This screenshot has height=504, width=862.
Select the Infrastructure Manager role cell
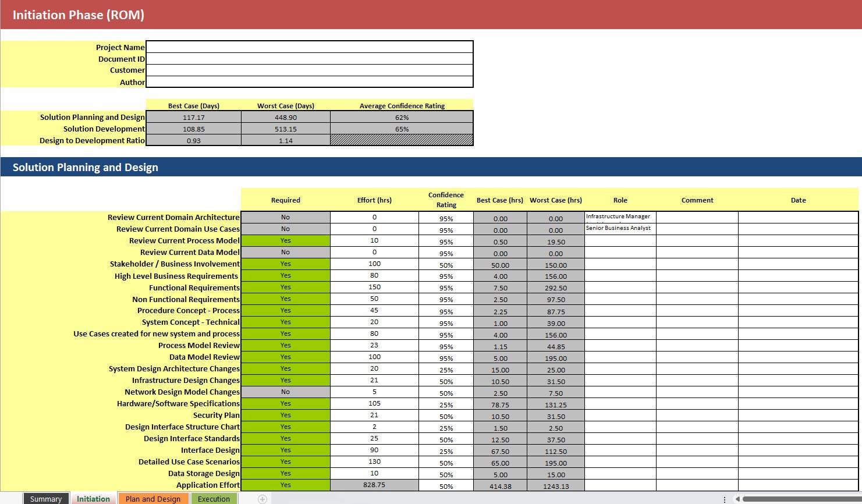pyautogui.click(x=620, y=217)
